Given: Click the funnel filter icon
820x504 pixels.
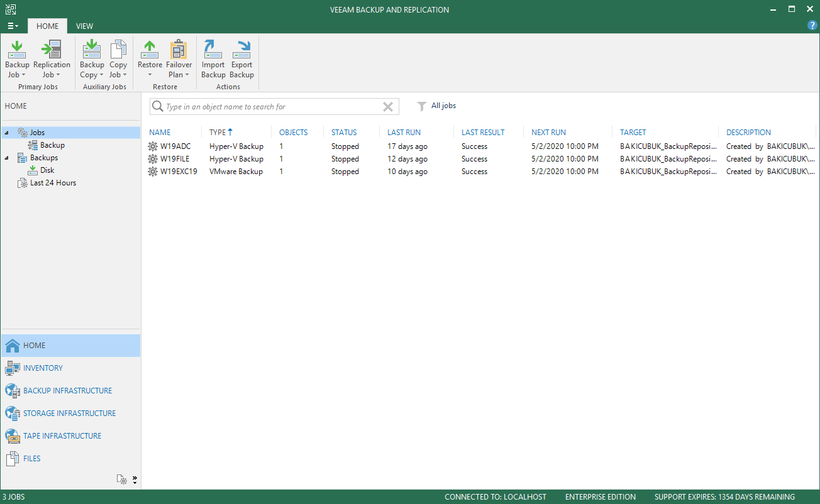Looking at the screenshot, I should pyautogui.click(x=422, y=106).
